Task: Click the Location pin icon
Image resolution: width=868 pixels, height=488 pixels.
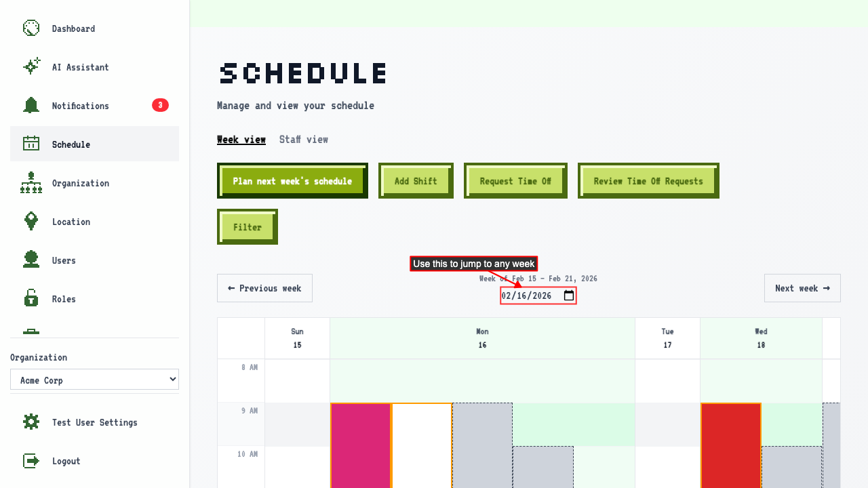Action: [x=31, y=221]
